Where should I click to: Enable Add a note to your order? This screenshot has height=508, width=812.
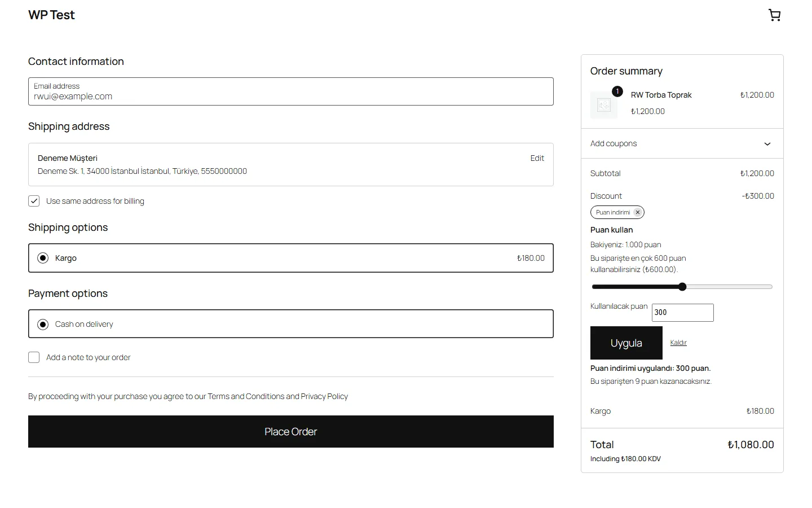34,357
